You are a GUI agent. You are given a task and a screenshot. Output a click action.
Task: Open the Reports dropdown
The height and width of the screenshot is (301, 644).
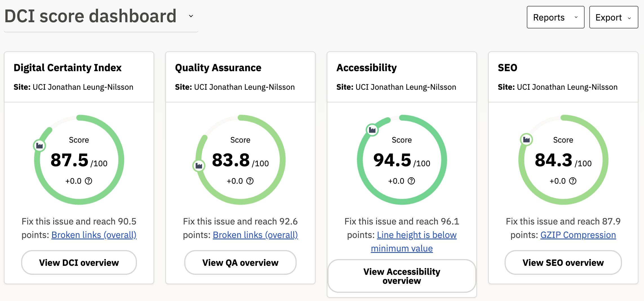click(556, 17)
